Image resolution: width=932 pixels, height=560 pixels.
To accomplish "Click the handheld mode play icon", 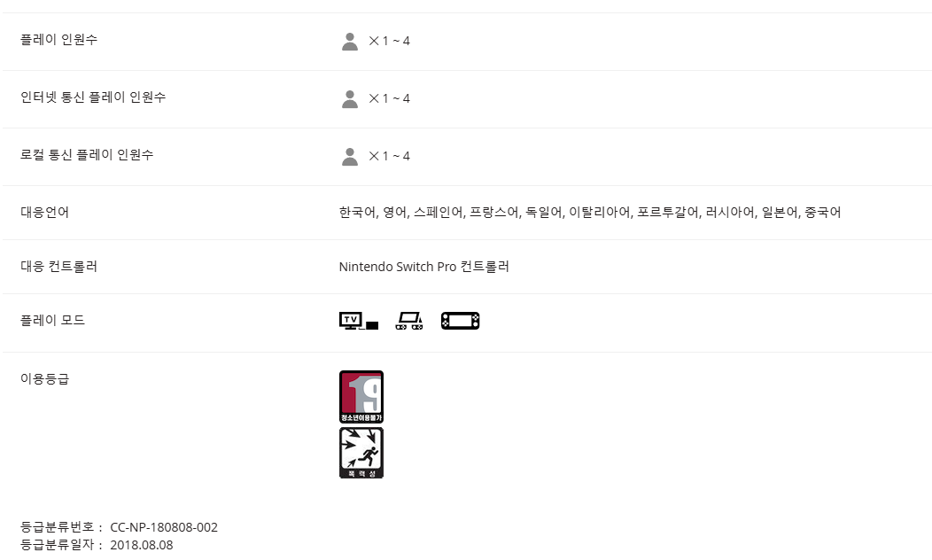I will coord(460,321).
